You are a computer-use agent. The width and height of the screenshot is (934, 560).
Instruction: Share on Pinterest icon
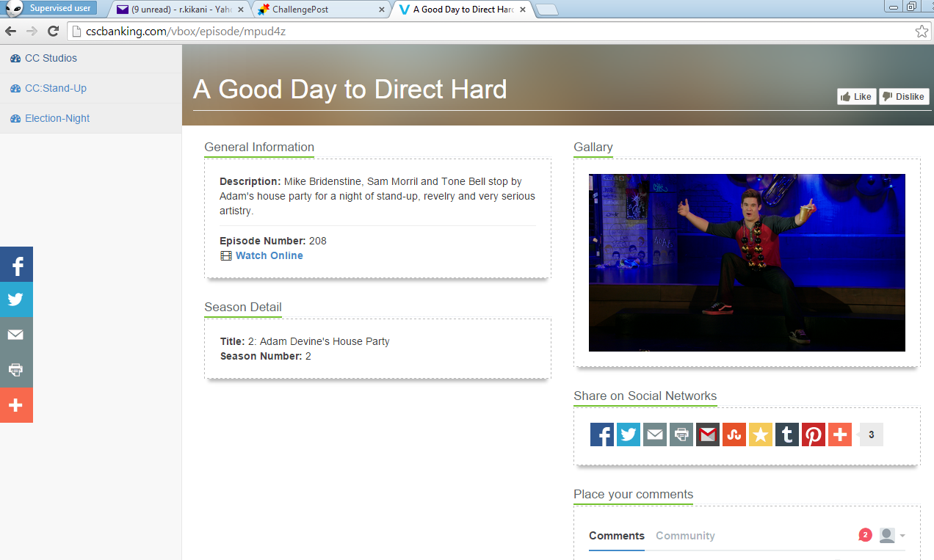pos(814,434)
